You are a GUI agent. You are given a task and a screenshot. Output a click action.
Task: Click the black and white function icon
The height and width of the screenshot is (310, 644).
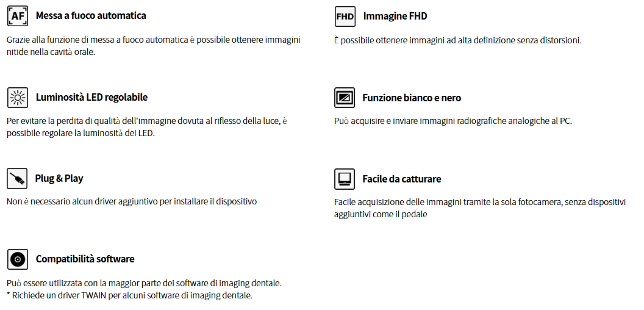point(345,98)
